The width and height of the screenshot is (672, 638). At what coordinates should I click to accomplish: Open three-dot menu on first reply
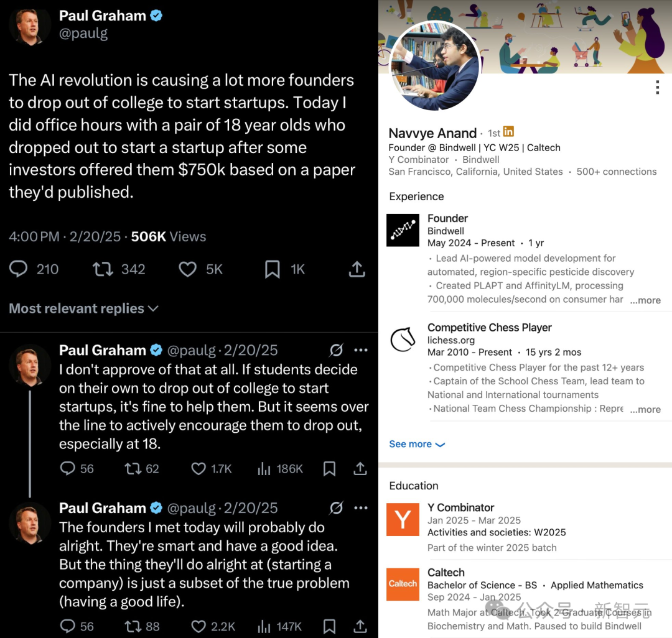(361, 350)
